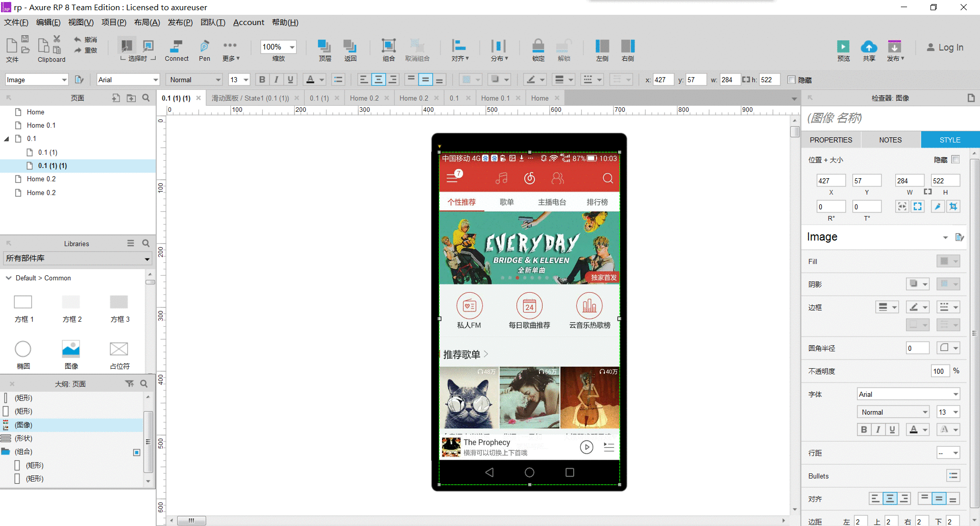The height and width of the screenshot is (526, 980).
Task: Open the 布局(A) menu
Action: [147, 22]
